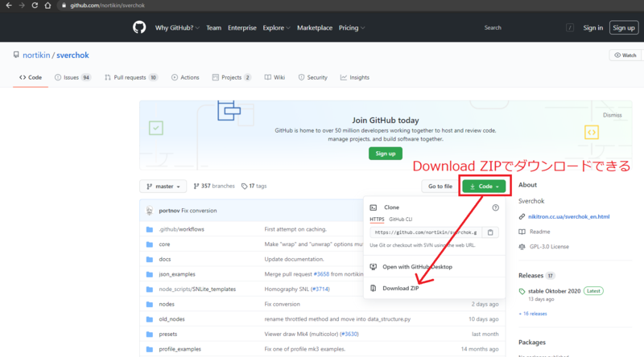Reload the page with the refresh icon

(x=35, y=6)
